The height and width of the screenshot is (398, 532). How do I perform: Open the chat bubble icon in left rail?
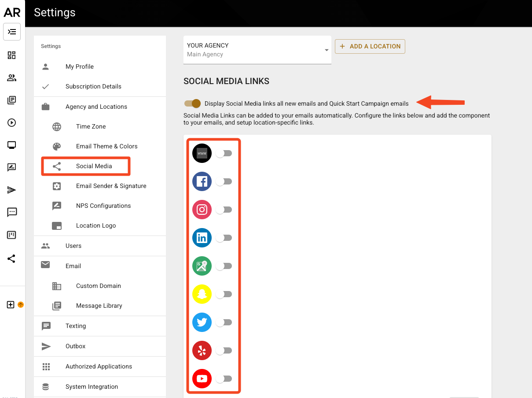pyautogui.click(x=12, y=213)
